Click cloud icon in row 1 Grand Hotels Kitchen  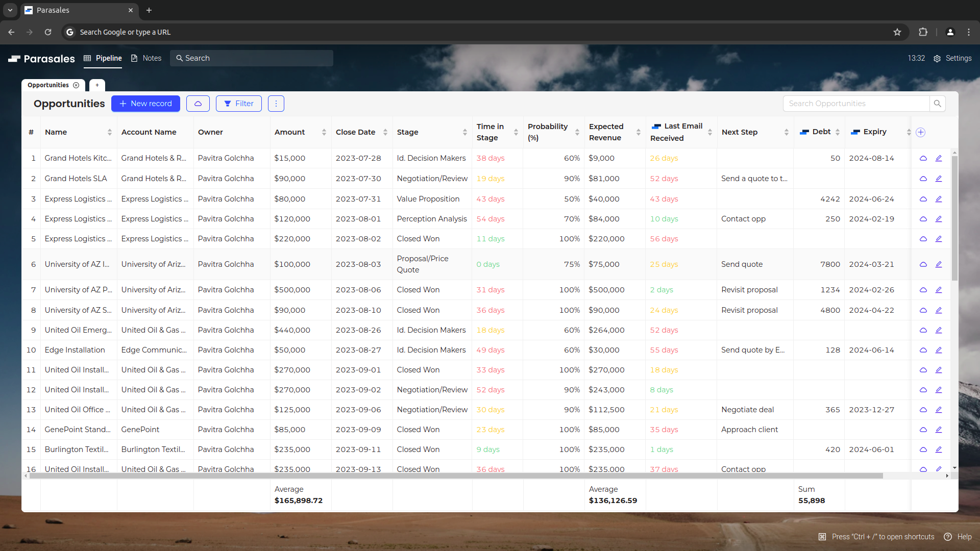pos(923,158)
